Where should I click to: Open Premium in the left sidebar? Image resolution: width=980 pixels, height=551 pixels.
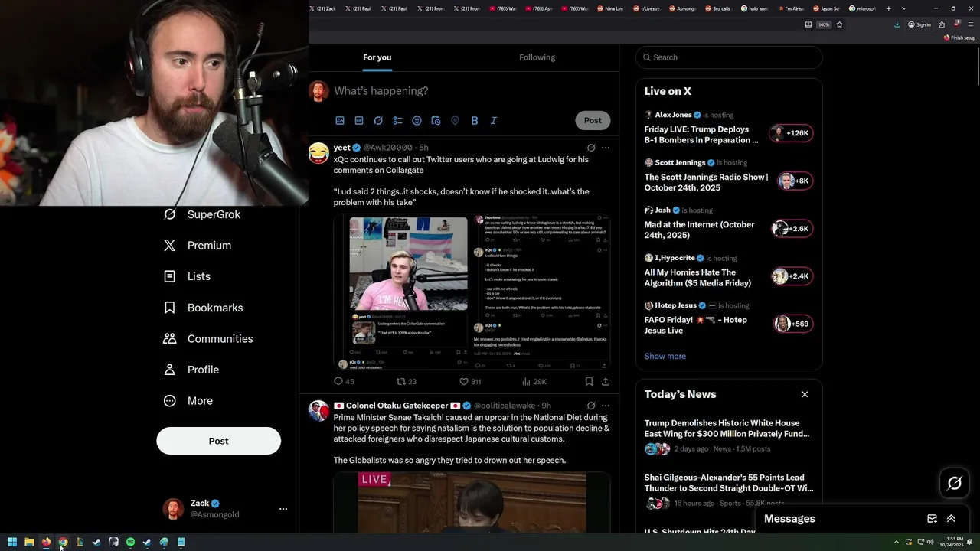pyautogui.click(x=198, y=246)
